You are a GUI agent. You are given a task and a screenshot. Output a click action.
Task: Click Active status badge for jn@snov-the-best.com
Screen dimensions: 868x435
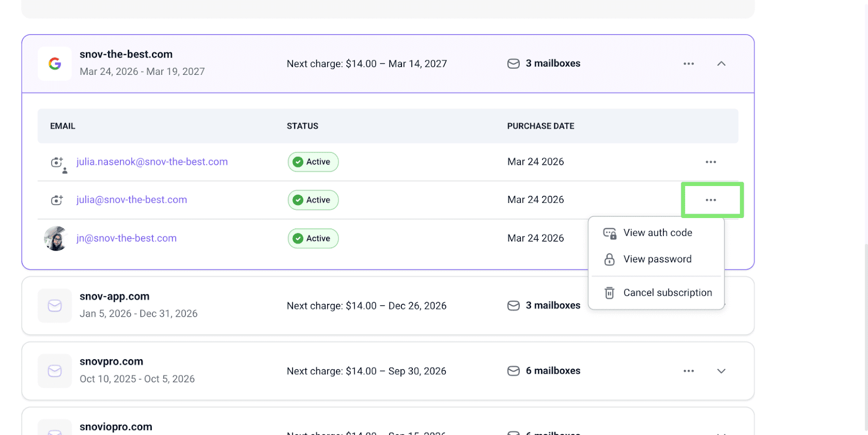(313, 239)
